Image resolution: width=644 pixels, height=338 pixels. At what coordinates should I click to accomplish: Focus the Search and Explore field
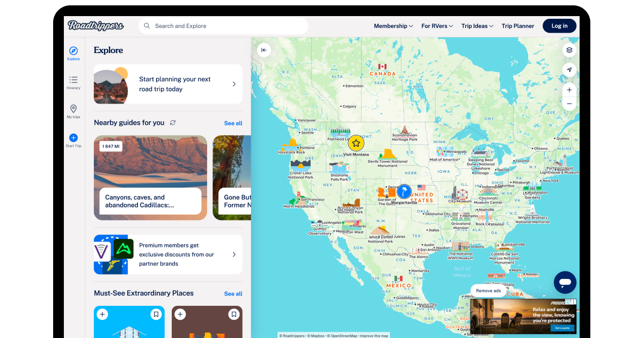(223, 26)
